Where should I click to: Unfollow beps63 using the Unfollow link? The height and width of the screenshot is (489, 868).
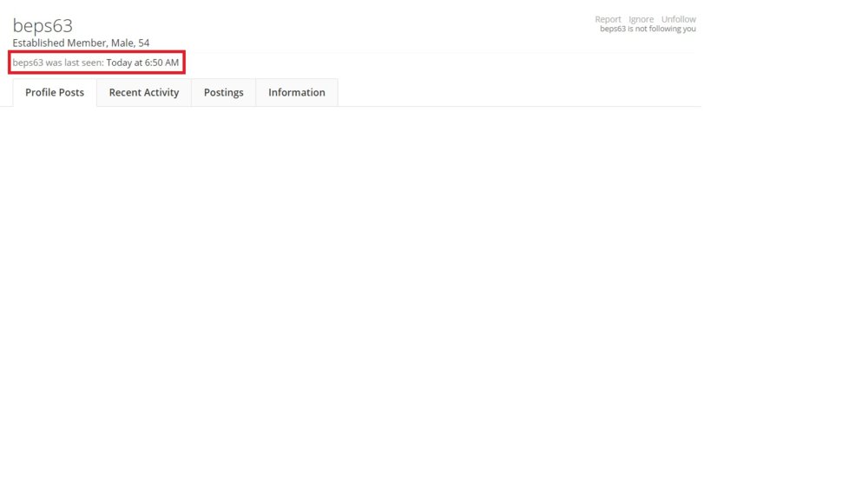pos(678,19)
